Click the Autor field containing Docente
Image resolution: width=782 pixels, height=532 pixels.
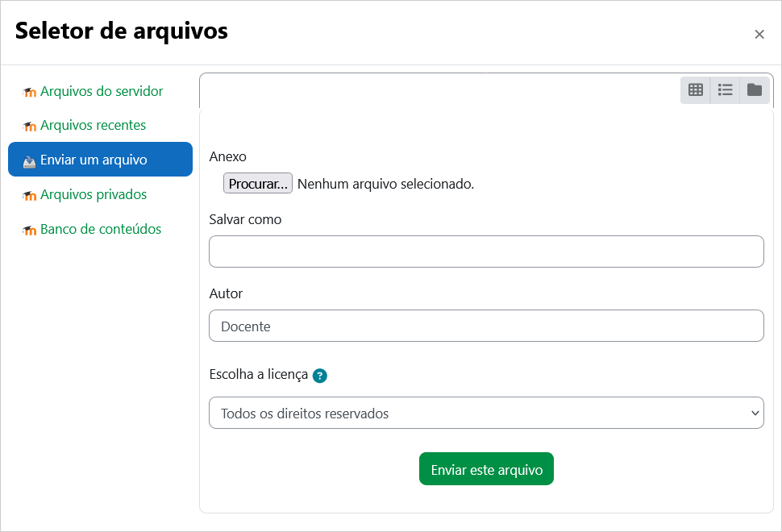(x=486, y=326)
